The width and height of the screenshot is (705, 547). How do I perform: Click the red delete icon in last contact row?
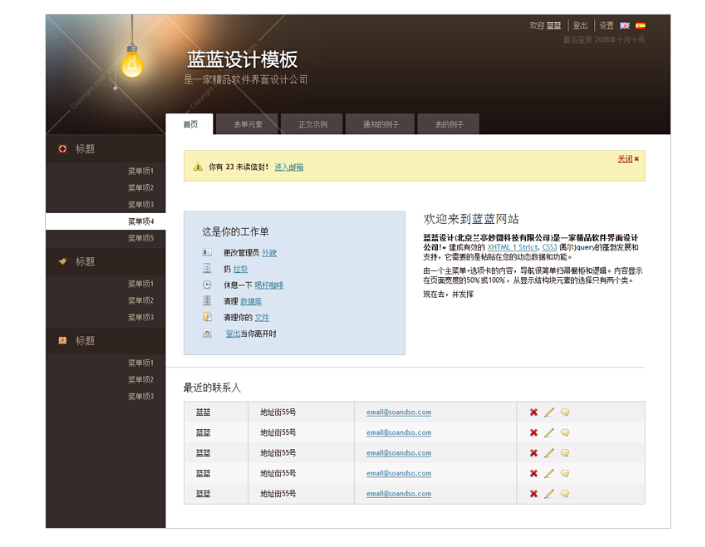point(533,494)
